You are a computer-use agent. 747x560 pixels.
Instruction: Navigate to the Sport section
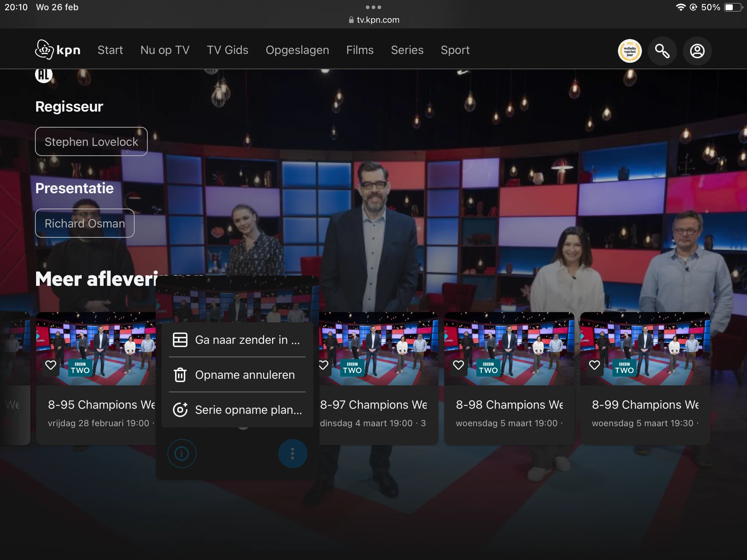coord(455,50)
